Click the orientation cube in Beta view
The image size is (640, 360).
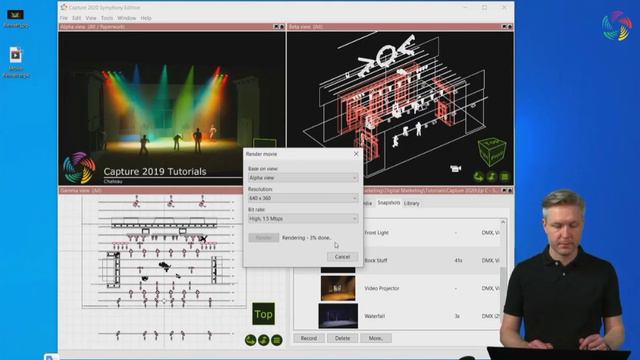coord(492,151)
